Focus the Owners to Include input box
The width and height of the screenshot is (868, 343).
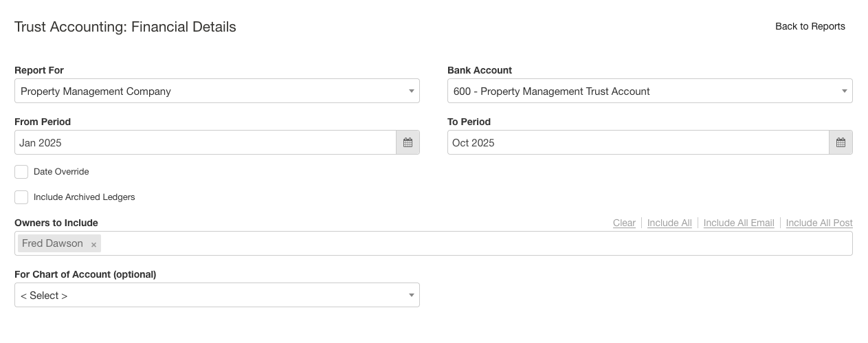[474, 243]
